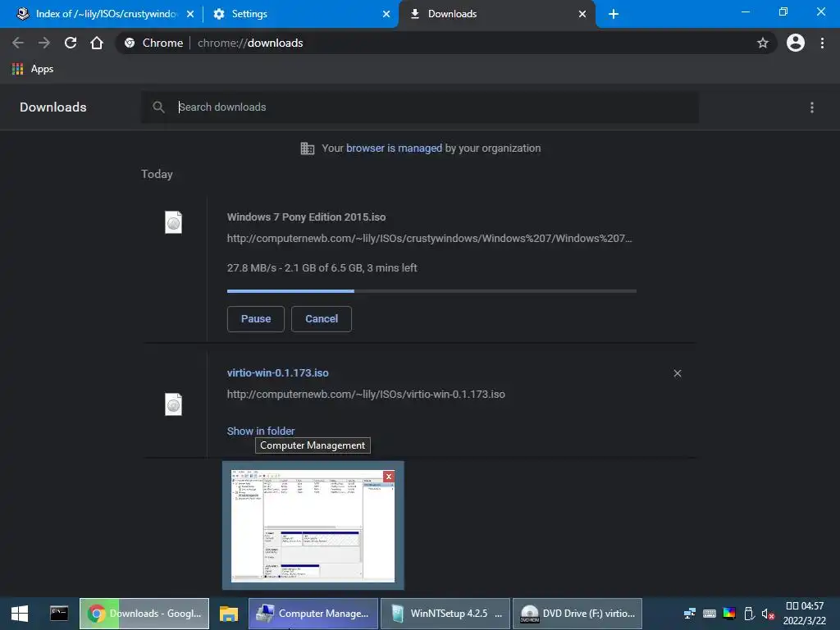Click the Chrome site info chip in address bar
Image resolution: width=840 pixels, height=630 pixels.
point(153,43)
